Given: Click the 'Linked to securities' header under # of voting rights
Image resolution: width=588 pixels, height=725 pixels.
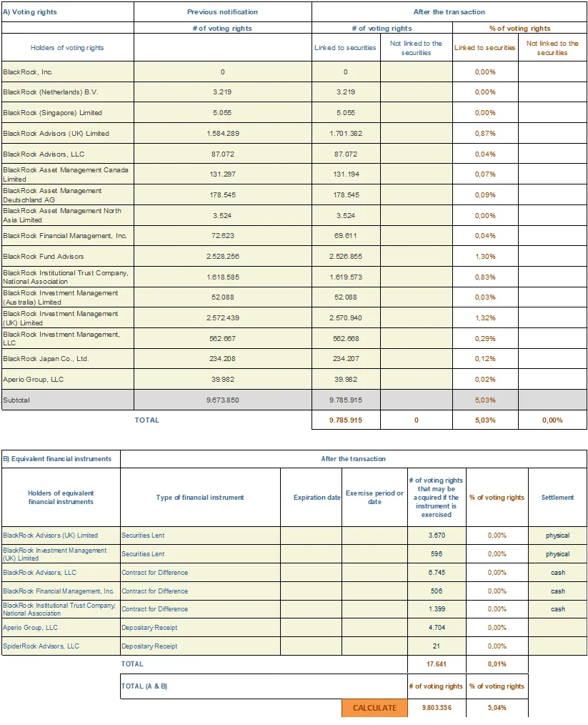Looking at the screenshot, I should pos(345,48).
